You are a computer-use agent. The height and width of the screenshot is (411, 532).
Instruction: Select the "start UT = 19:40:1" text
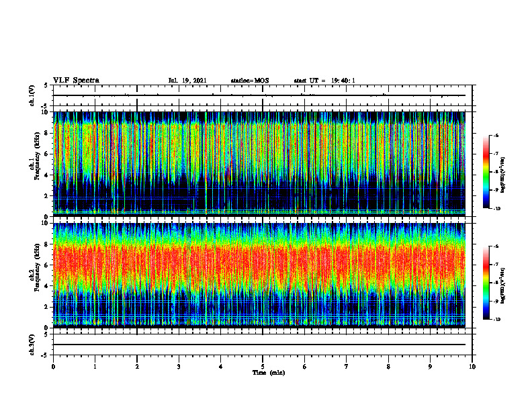(x=324, y=81)
